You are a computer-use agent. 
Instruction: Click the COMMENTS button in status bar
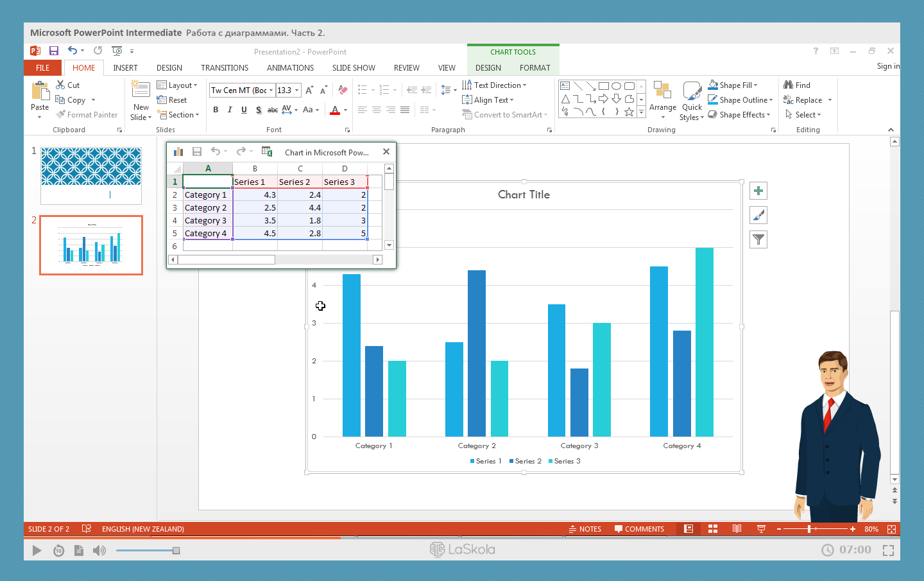click(639, 529)
